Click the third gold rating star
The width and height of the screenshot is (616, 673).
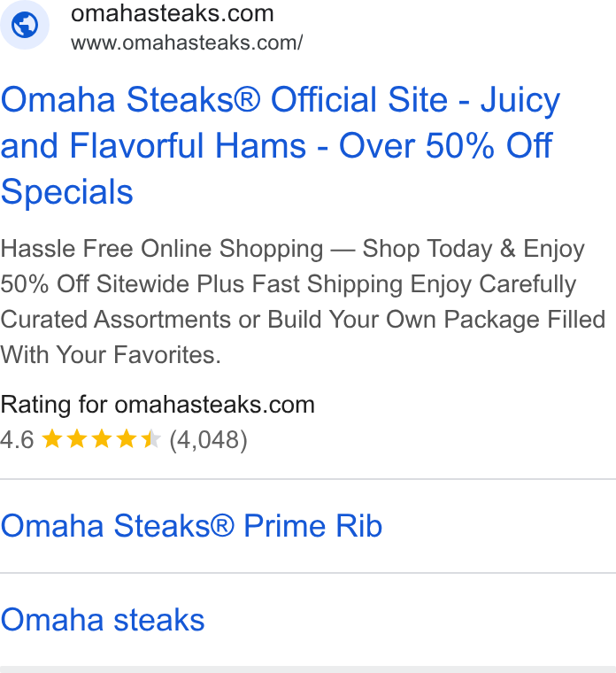click(102, 439)
